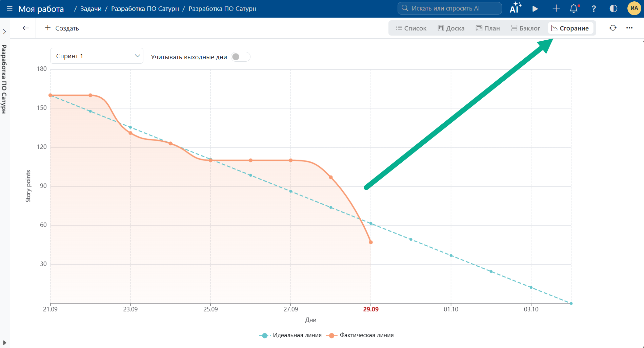The height and width of the screenshot is (348, 644).
Task: Click the actual line point at 27.09
Action: pyautogui.click(x=291, y=160)
